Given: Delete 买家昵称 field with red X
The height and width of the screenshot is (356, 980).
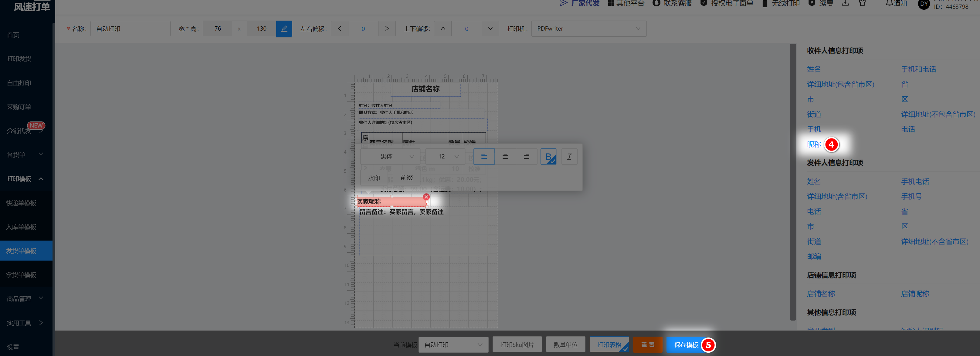Looking at the screenshot, I should (426, 197).
